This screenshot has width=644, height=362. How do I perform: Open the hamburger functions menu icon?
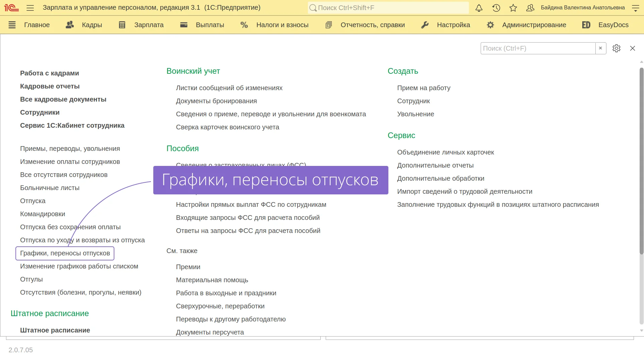click(x=30, y=8)
